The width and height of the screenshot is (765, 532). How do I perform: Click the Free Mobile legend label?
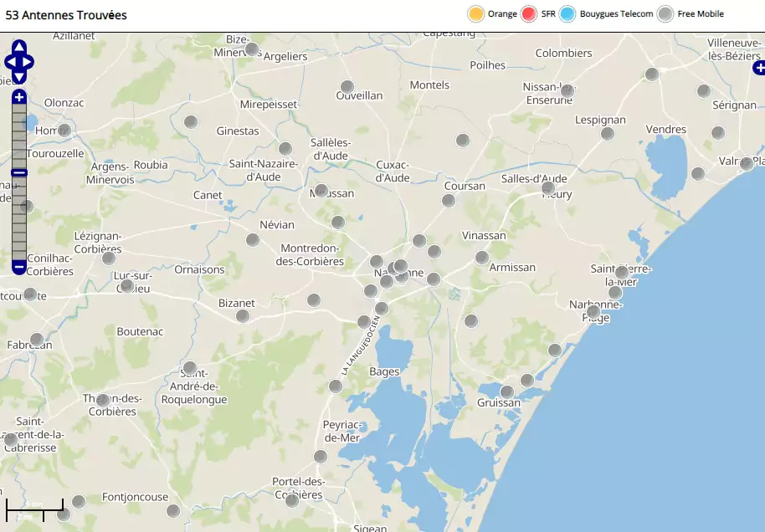(x=701, y=14)
